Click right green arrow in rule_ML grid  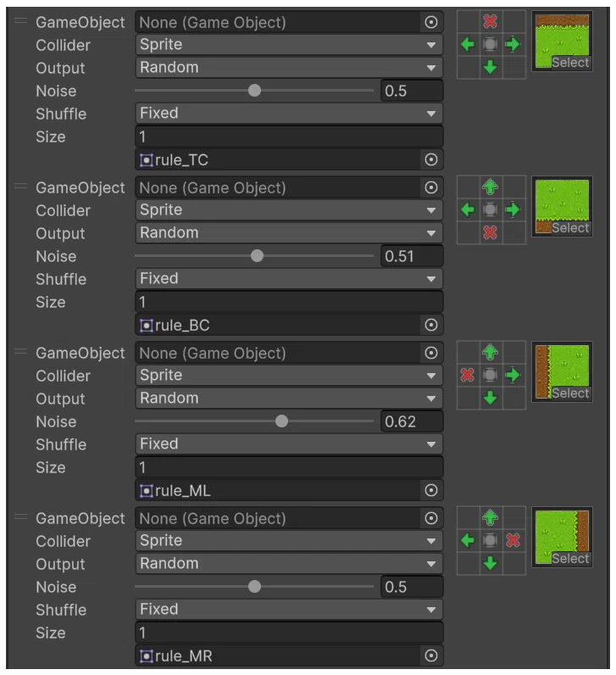coord(513,375)
